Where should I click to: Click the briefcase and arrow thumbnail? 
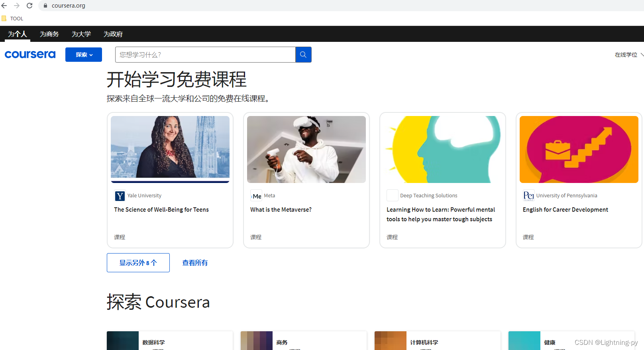coord(579,149)
